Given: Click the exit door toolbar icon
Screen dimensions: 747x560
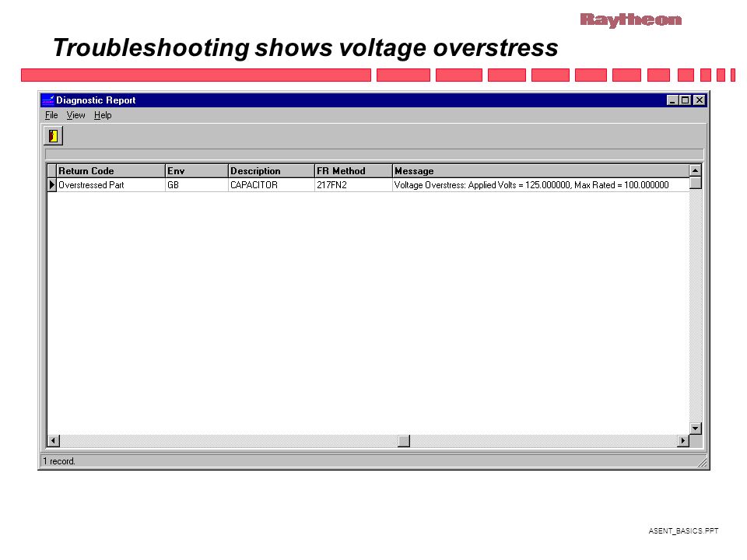Looking at the screenshot, I should click(53, 136).
